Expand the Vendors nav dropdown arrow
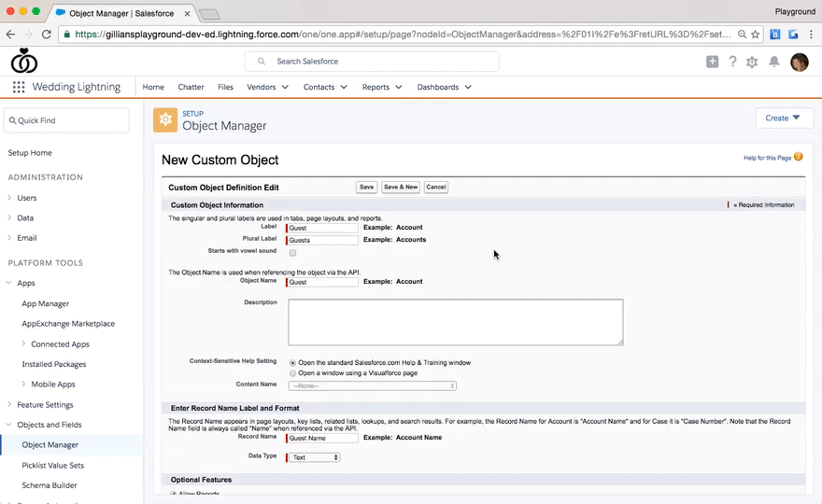This screenshot has width=822, height=504. (285, 87)
